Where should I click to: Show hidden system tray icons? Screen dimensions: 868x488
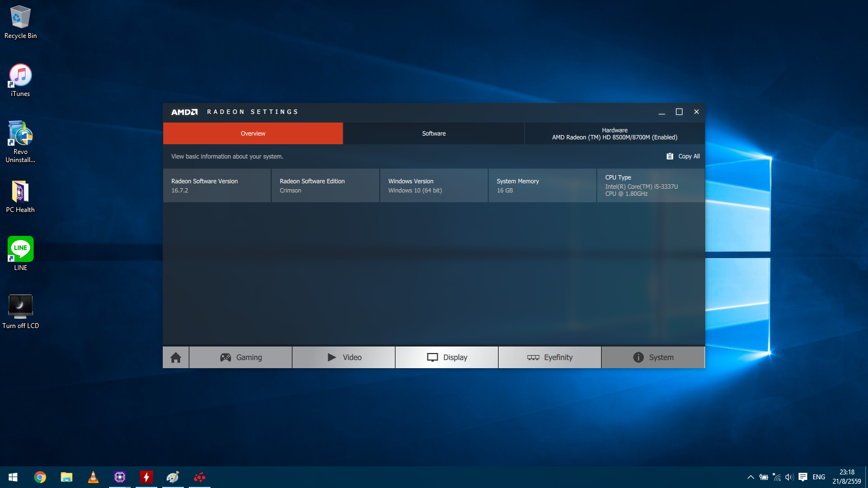pyautogui.click(x=751, y=477)
